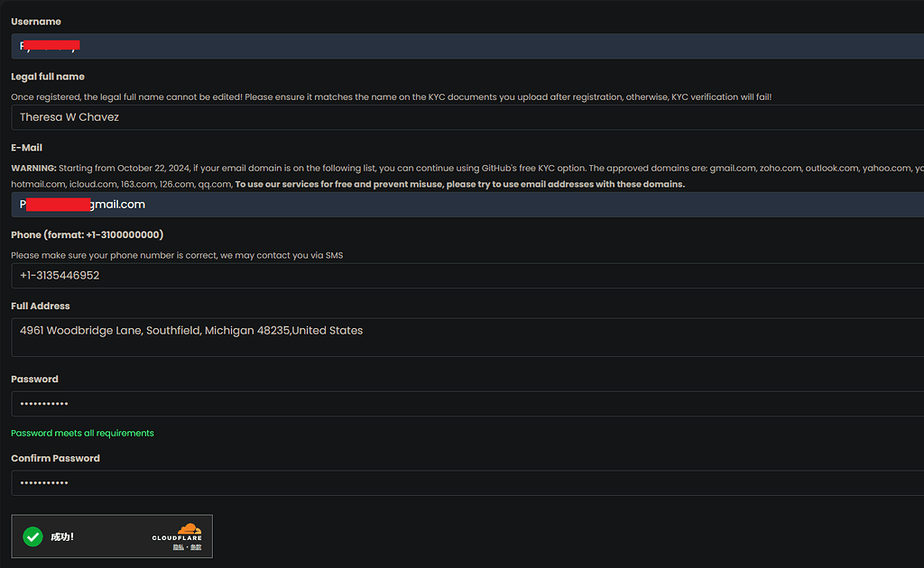924x568 pixels.
Task: Click the Legal full name field with Theresa W Chavez
Action: (467, 117)
